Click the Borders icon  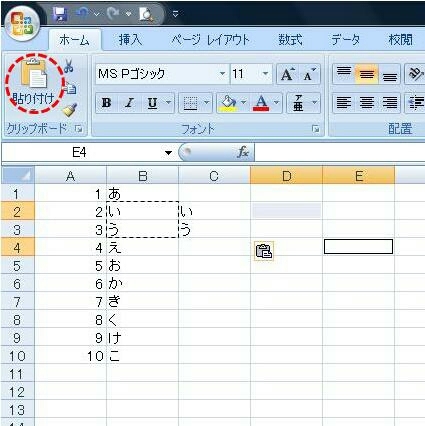(x=190, y=103)
